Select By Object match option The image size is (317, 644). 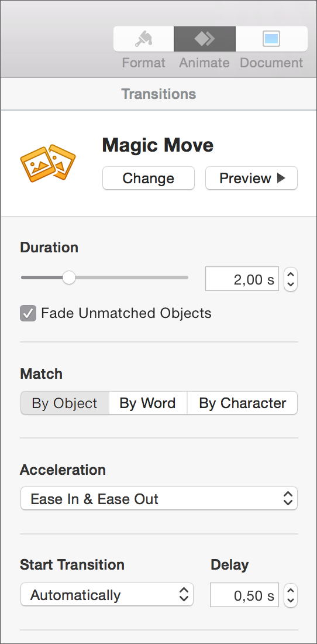click(65, 403)
